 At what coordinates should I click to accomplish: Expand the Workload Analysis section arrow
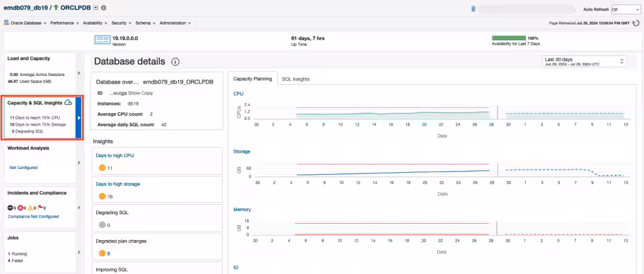click(79, 163)
